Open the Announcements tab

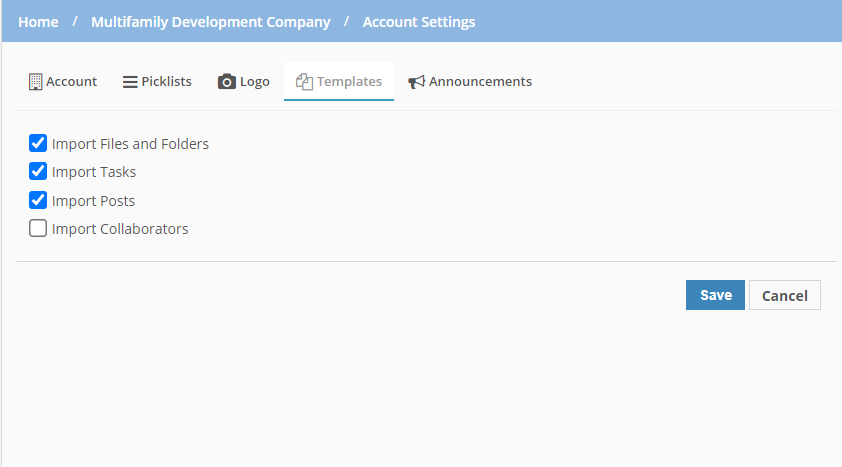470,82
